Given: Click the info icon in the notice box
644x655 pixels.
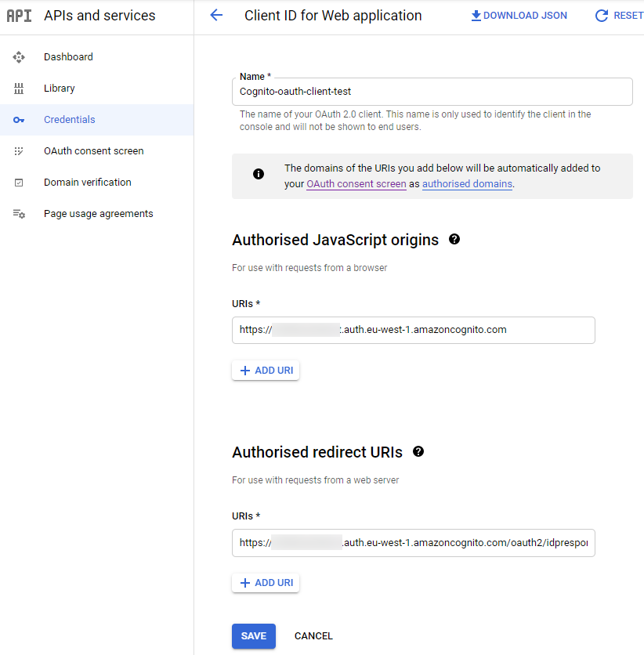Looking at the screenshot, I should tap(259, 174).
